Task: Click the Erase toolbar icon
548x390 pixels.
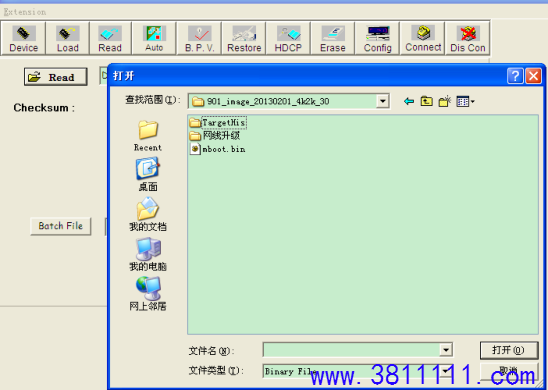Action: (333, 38)
